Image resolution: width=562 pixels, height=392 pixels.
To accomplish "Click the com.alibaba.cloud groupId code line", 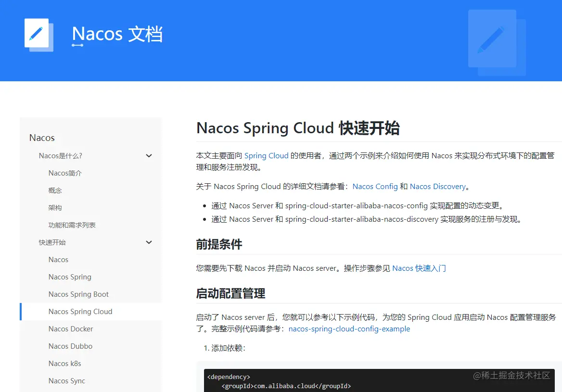I will pyautogui.click(x=286, y=386).
